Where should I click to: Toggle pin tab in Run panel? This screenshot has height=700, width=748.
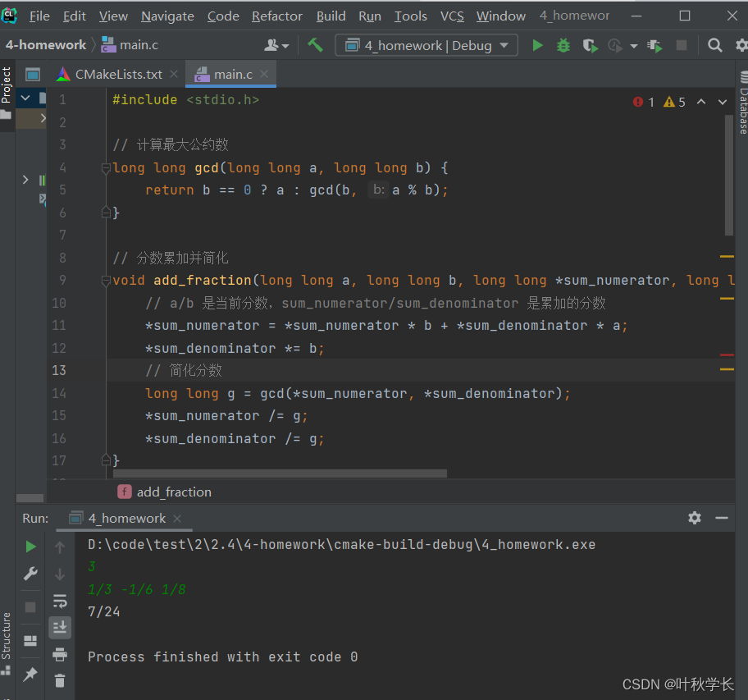point(30,674)
